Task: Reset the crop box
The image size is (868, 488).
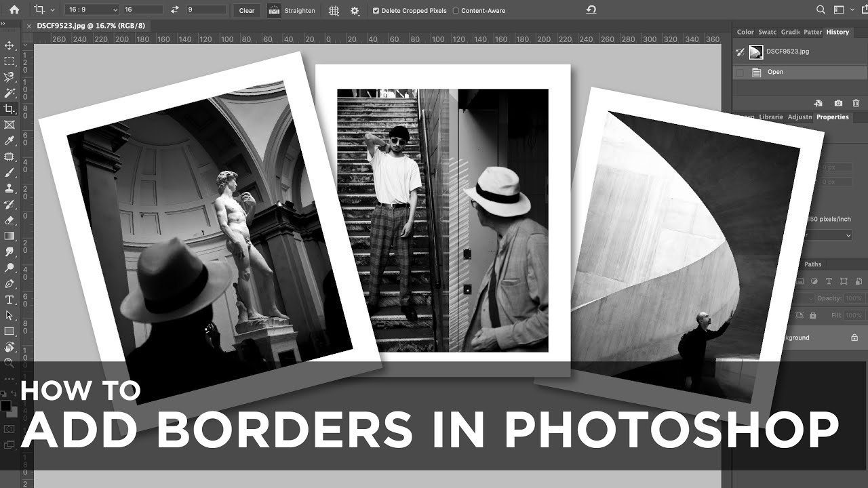Action: click(x=591, y=10)
